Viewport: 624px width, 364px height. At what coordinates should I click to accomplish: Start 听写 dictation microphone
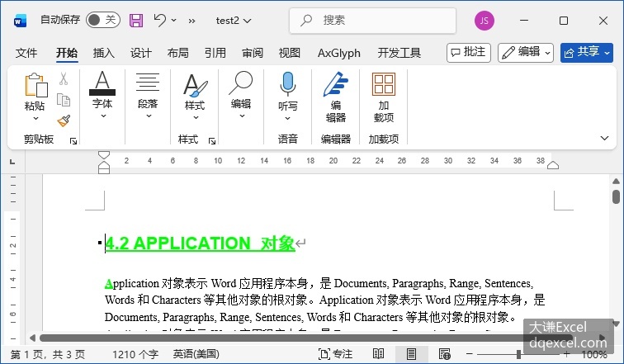(x=288, y=84)
